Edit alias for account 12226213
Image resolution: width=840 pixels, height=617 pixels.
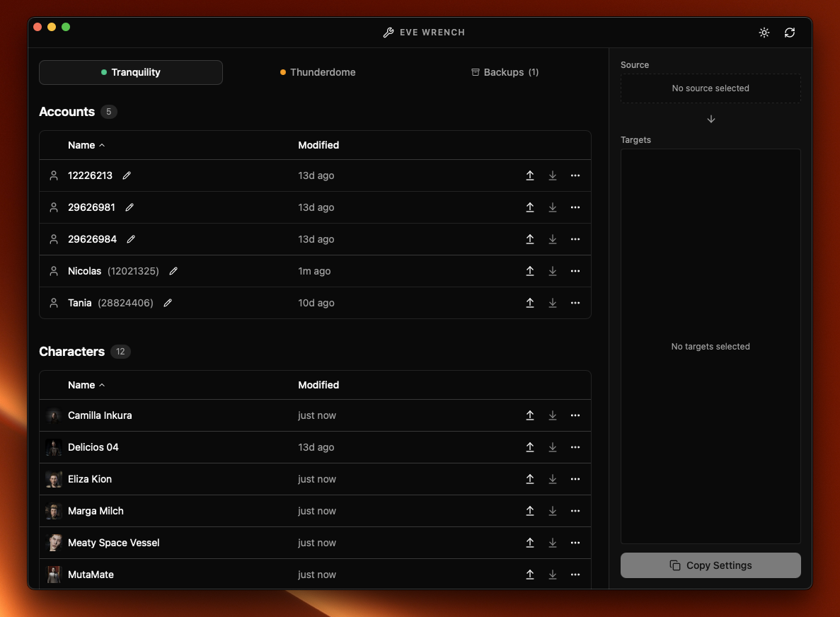tap(127, 175)
